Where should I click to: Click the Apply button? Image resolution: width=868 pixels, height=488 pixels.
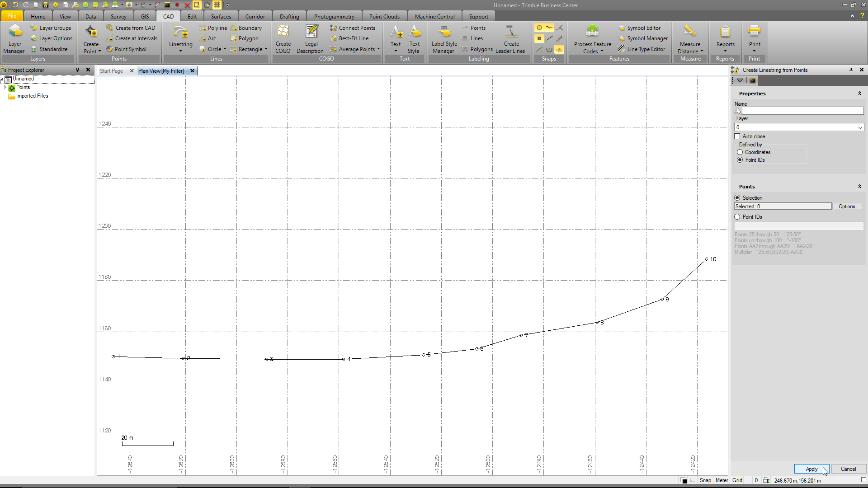[811, 469]
